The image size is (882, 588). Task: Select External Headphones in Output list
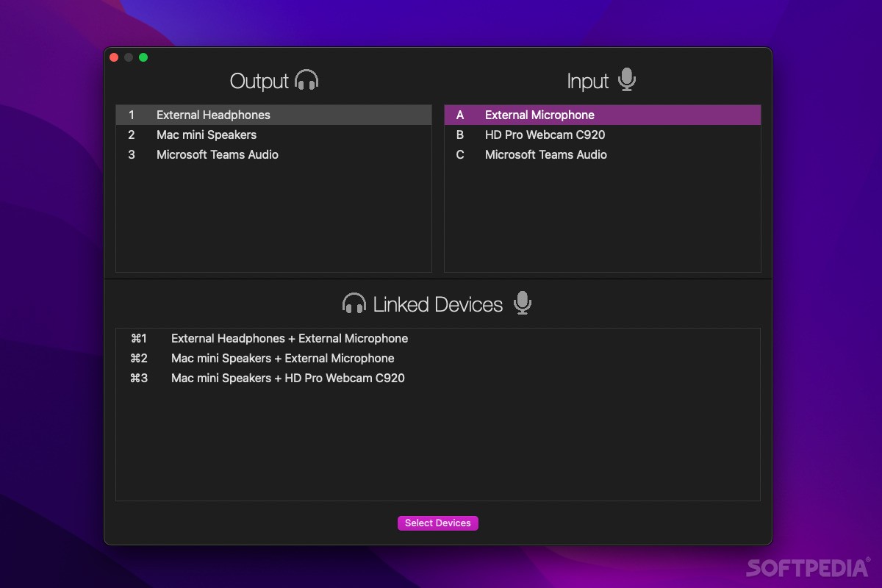[x=273, y=115]
